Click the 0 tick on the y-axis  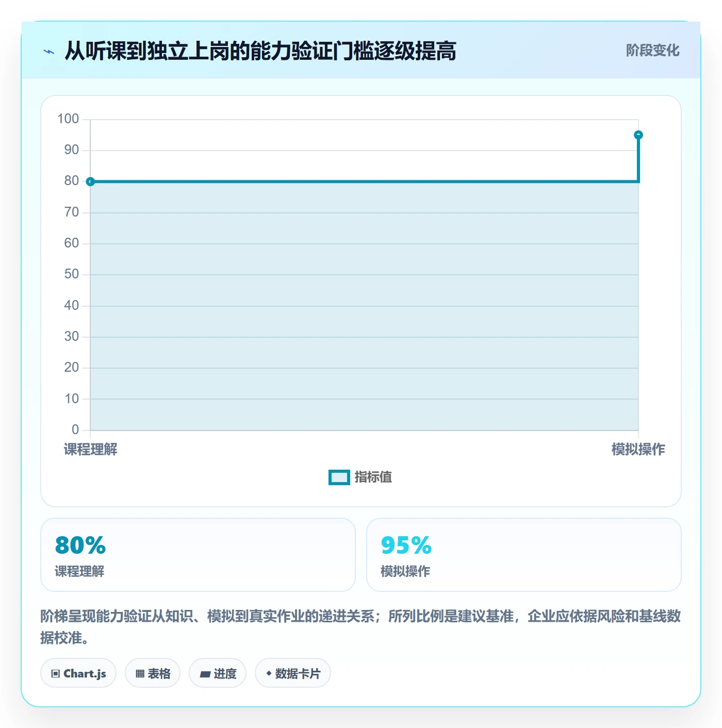(x=75, y=430)
